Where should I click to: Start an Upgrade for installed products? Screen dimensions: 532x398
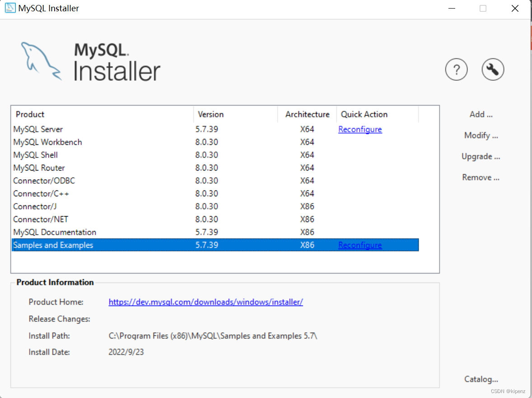pyautogui.click(x=481, y=156)
